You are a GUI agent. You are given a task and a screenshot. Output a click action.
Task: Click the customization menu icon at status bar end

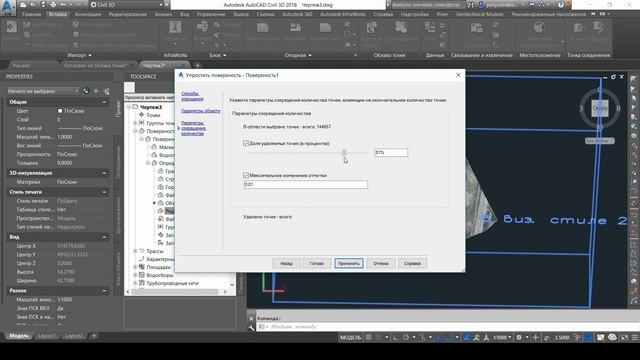[x=635, y=338]
